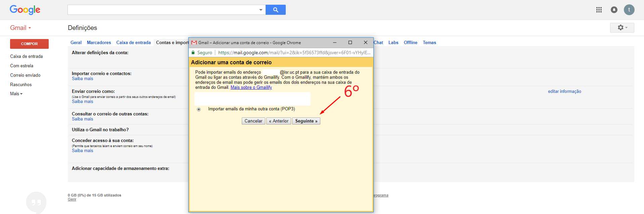Switch to the Marcadores tab
Image resolution: width=644 pixels, height=214 pixels.
point(99,42)
